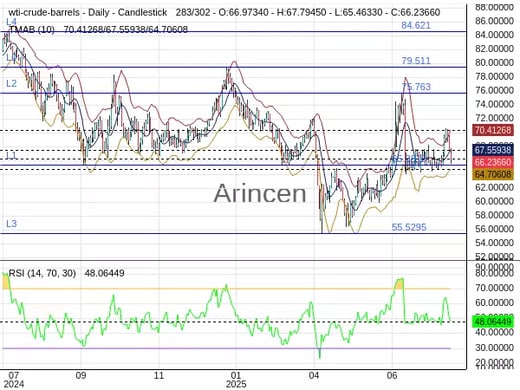Click the L4 line label
Image resolution: width=520 pixels, height=390 pixels.
pos(11,22)
